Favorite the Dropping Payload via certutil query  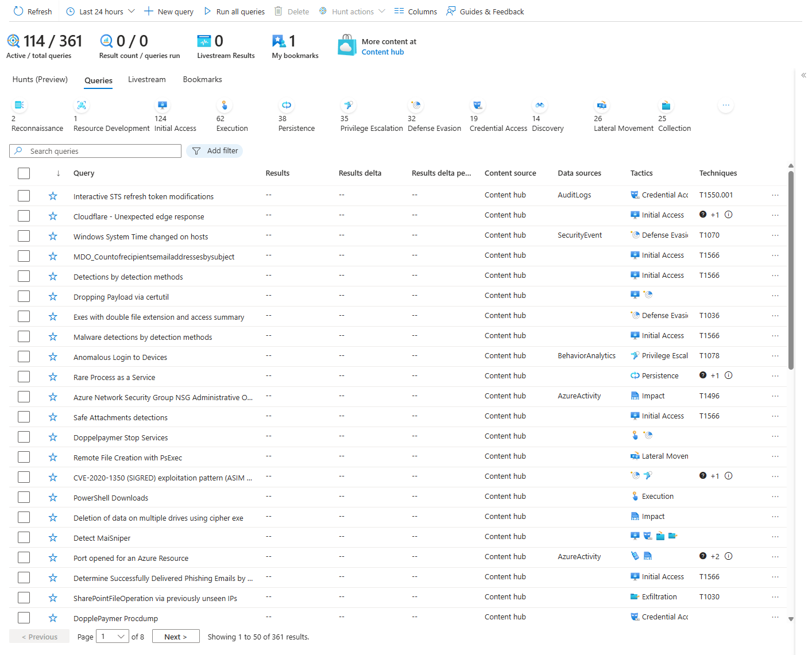[x=53, y=296]
